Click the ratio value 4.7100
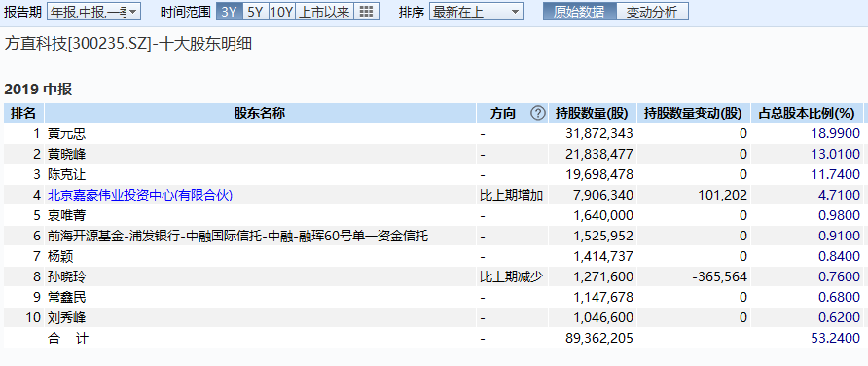Image resolution: width=868 pixels, height=366 pixels. point(839,195)
